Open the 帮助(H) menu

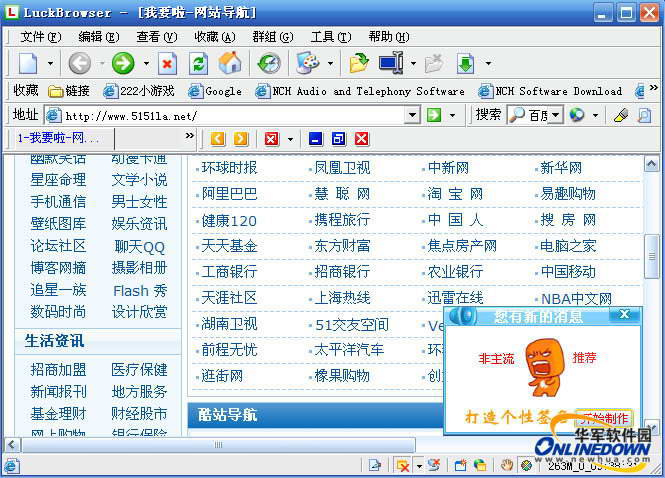point(389,37)
